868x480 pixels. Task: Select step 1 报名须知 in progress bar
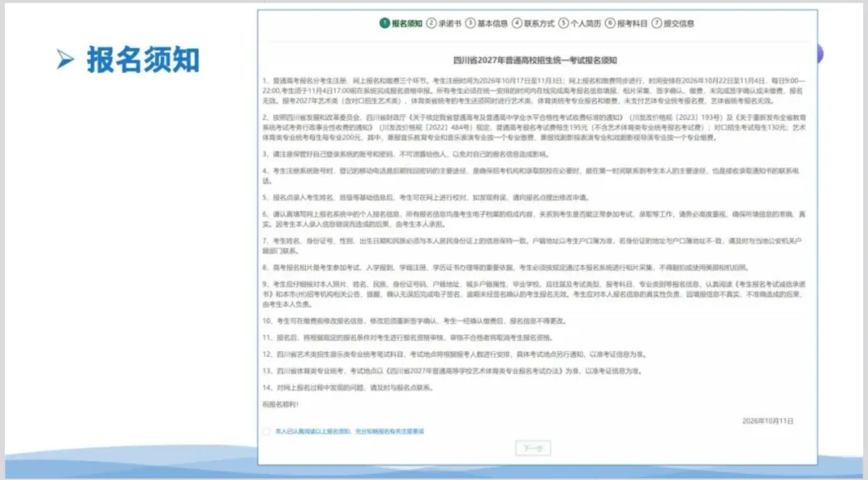[x=401, y=23]
